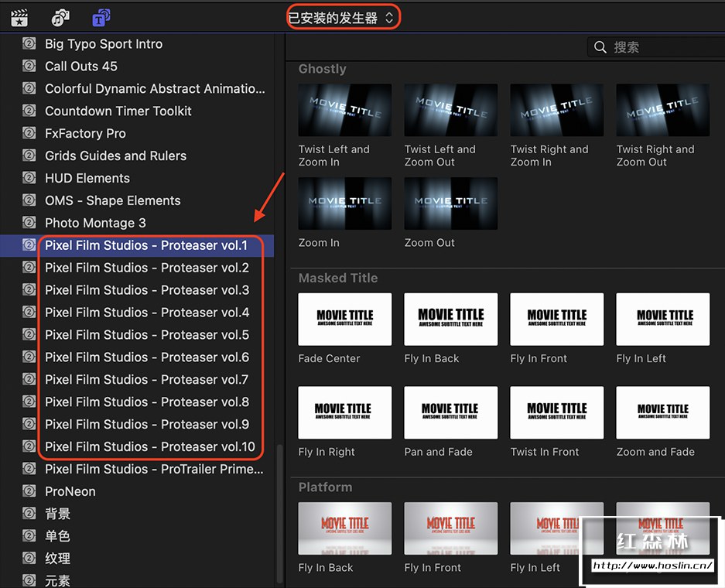Choose Masked Title Zoom and Fade generator

coord(663,412)
